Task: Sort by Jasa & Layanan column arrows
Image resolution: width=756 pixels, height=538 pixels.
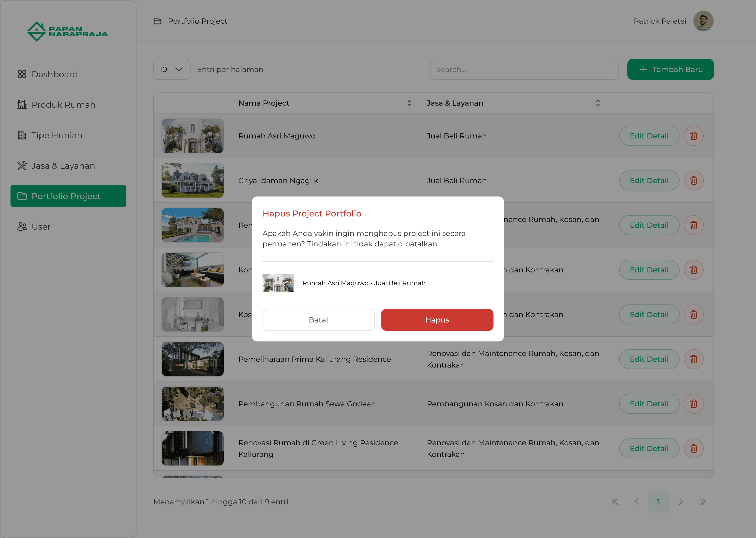Action: 598,103
